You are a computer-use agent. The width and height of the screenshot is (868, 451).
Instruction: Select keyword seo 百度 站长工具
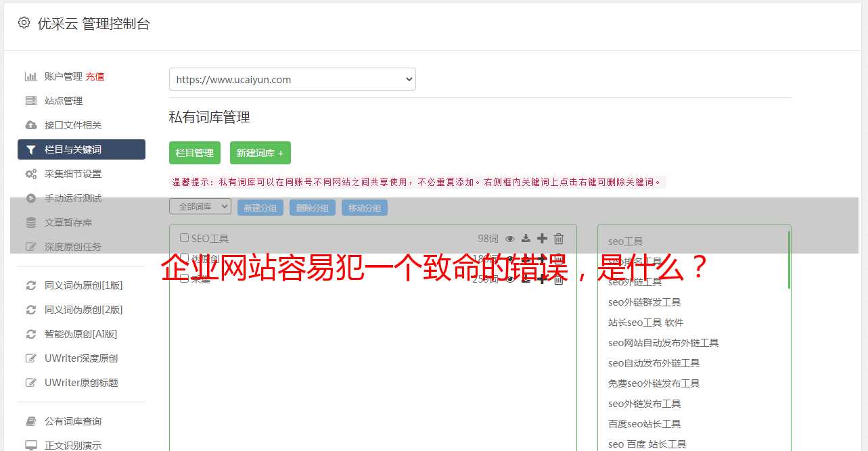click(647, 444)
